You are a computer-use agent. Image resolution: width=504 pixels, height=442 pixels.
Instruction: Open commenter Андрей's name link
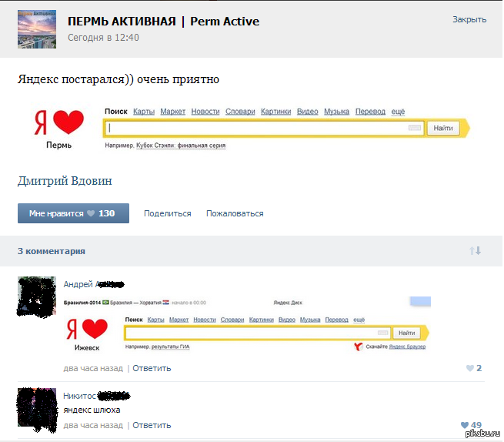tap(94, 284)
